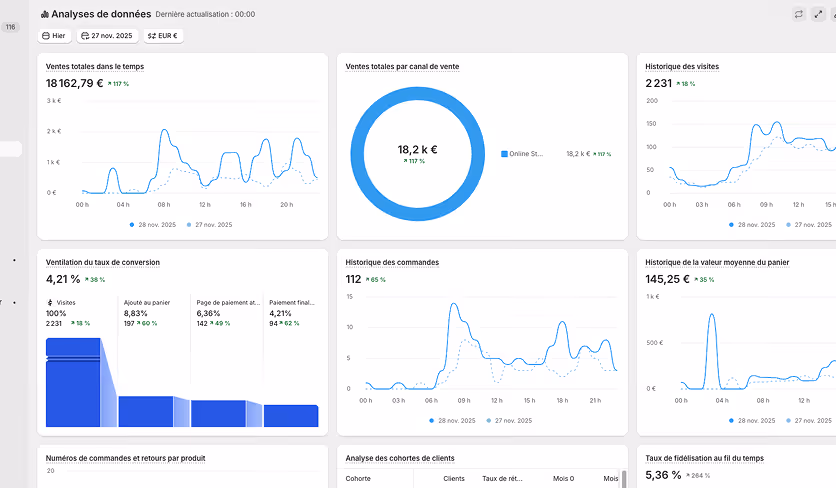Click the 18 162,79 € total sales value

(74, 83)
